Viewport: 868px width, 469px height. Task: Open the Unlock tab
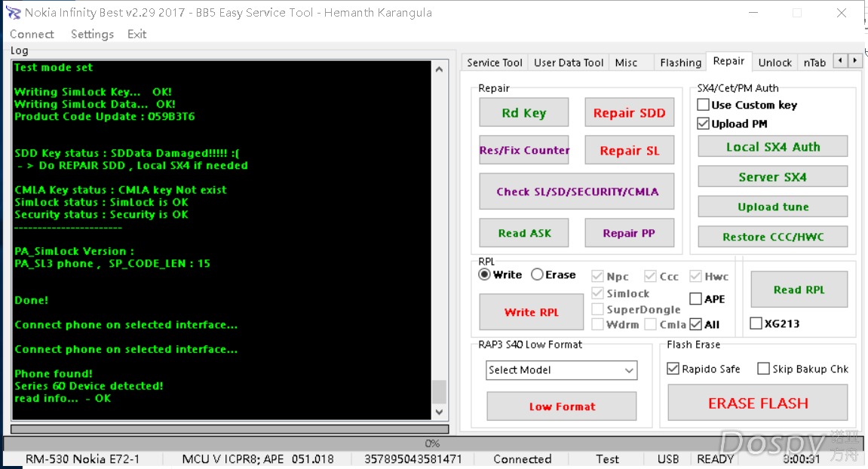[x=775, y=63]
